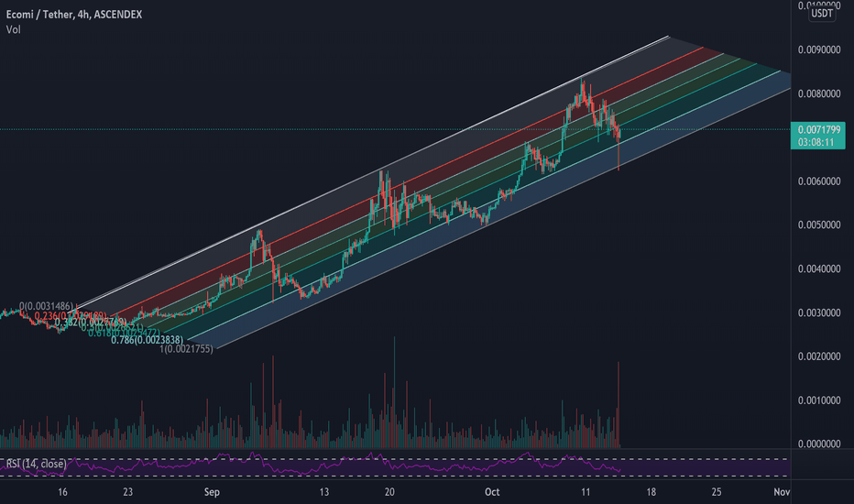Click the 11 date label on time axis
Viewport: 854px width, 504px height.
coord(586,492)
